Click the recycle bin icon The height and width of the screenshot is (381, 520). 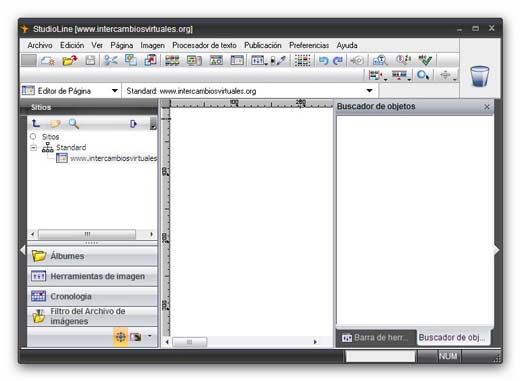(479, 76)
